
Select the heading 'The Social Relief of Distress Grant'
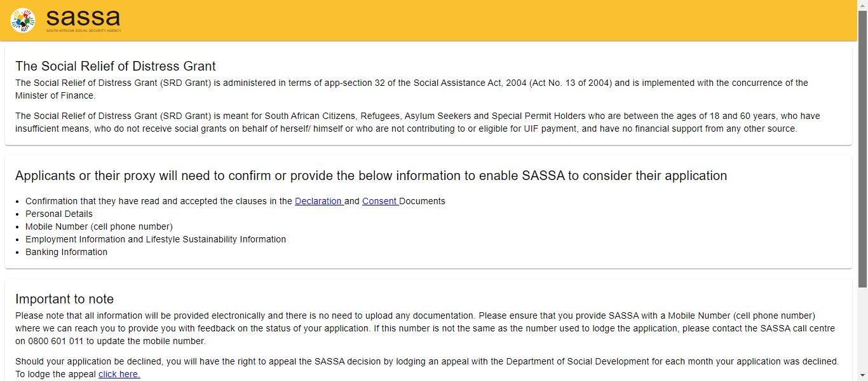pyautogui.click(x=116, y=66)
